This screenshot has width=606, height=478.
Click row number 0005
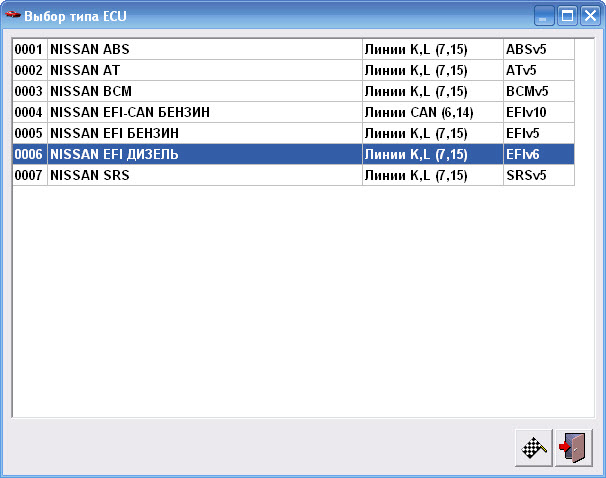coord(30,133)
